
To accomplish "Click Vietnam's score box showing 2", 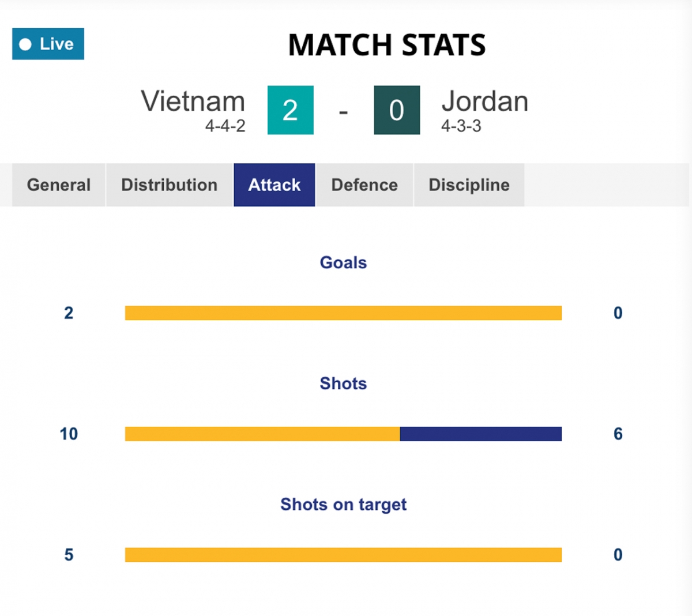I will pyautogui.click(x=291, y=110).
